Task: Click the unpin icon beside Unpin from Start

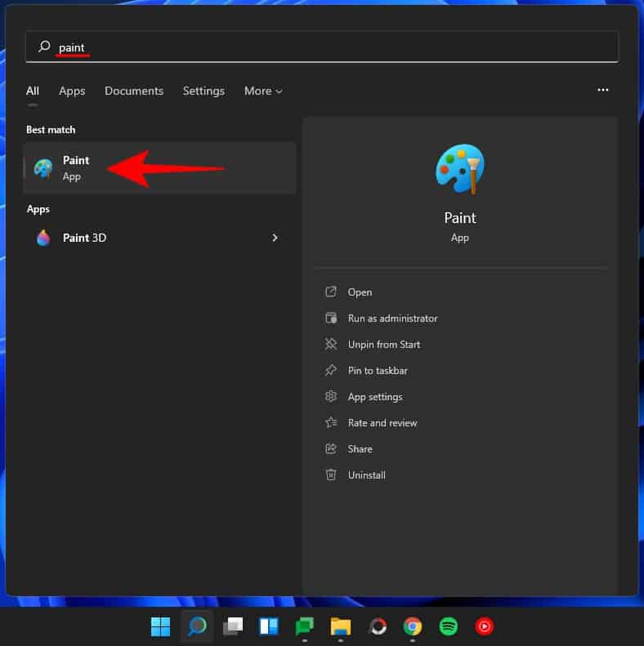Action: (331, 344)
